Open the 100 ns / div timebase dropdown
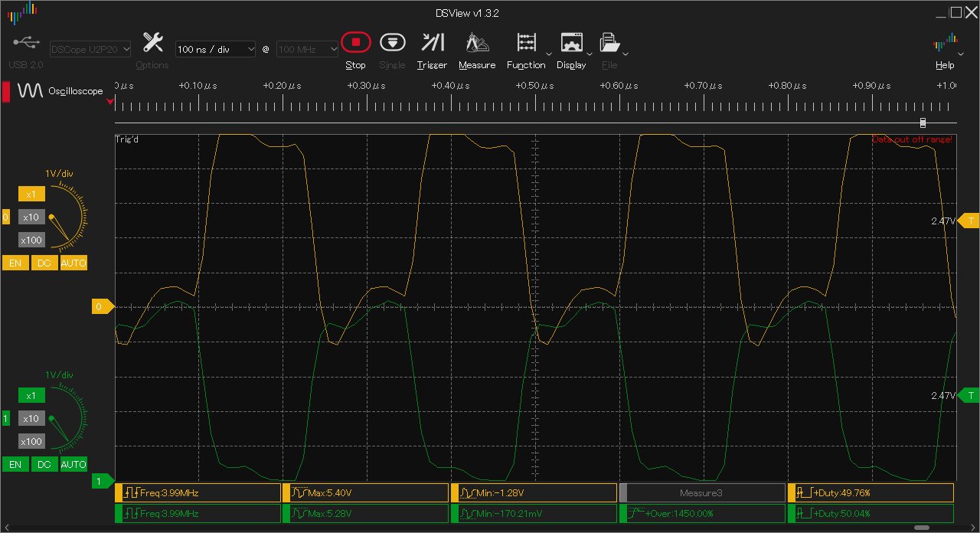 (216, 49)
